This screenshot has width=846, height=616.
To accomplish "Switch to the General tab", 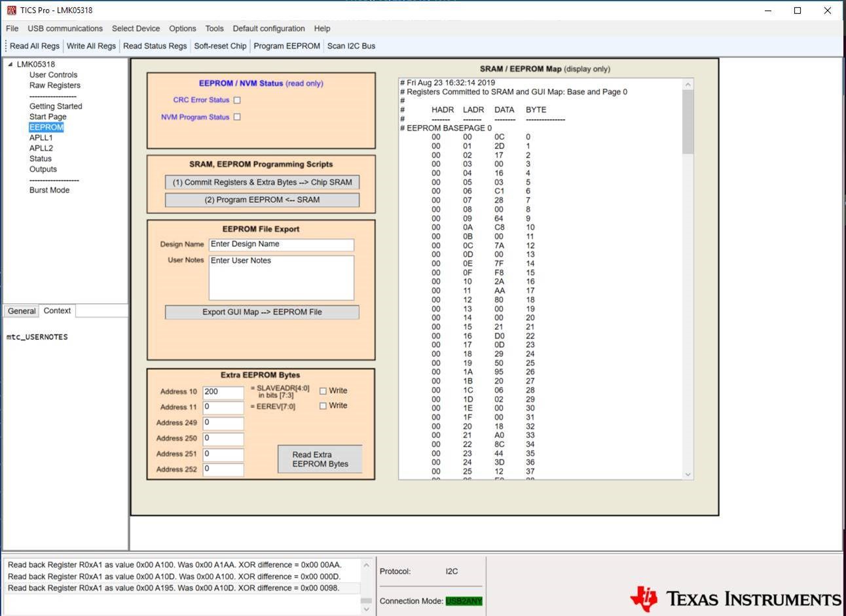I will 22,311.
